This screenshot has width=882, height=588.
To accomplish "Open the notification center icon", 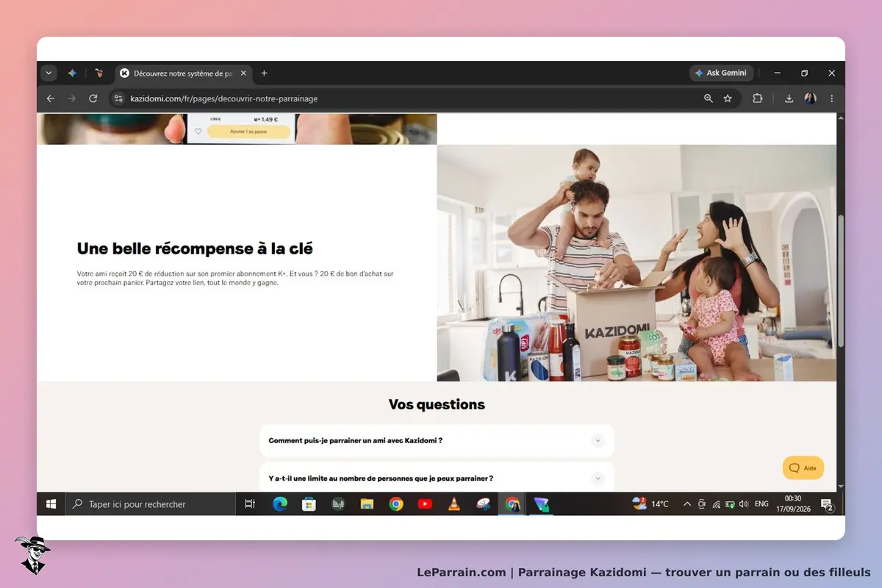I will [x=827, y=504].
